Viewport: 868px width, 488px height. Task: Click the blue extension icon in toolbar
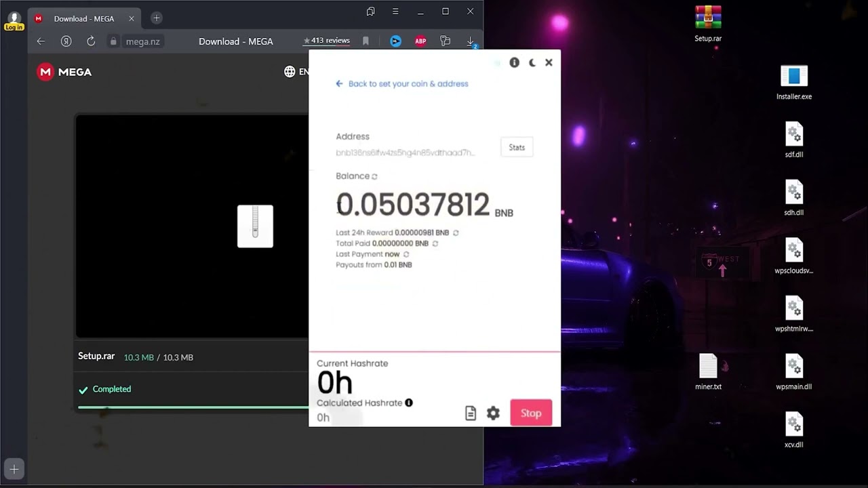(x=396, y=41)
